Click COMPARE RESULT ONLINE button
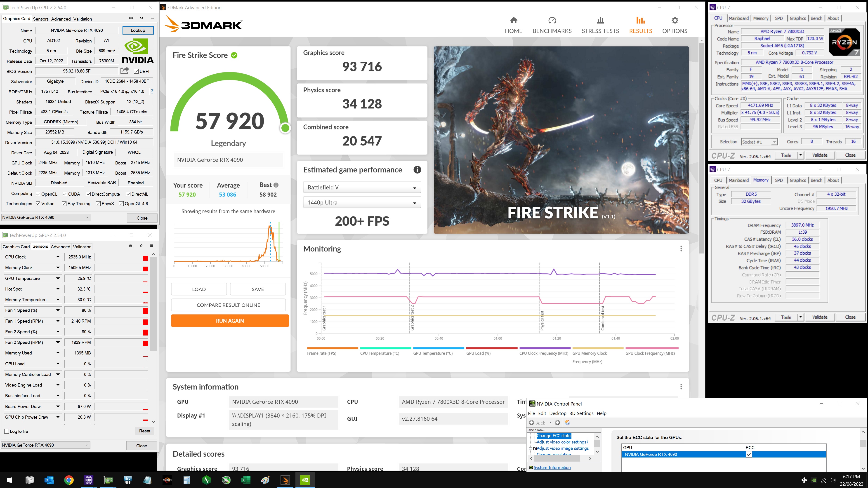The height and width of the screenshot is (488, 868). click(x=228, y=305)
